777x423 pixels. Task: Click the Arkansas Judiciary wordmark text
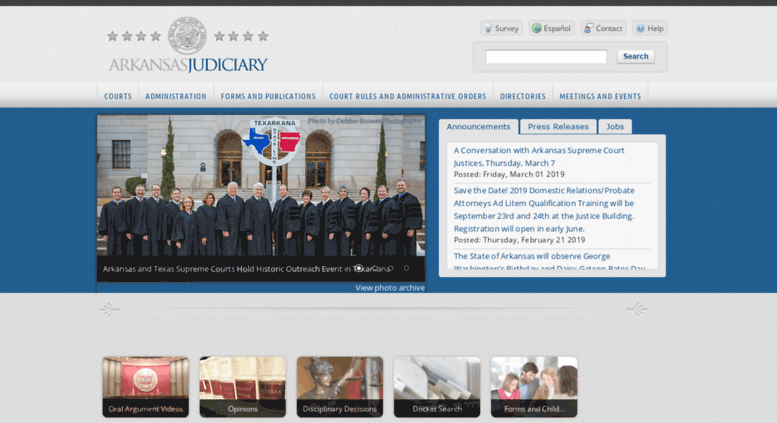tap(188, 65)
